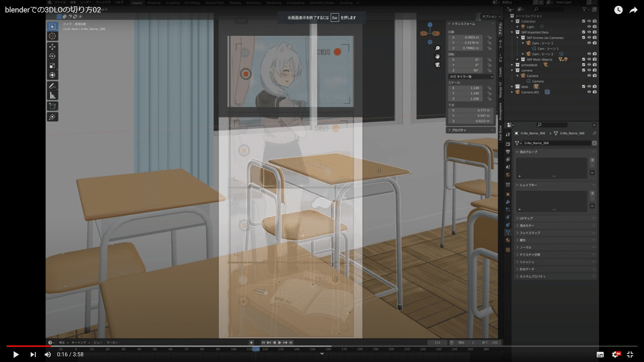
Task: Expand Camera.001 in the outliner
Action: click(x=513, y=92)
